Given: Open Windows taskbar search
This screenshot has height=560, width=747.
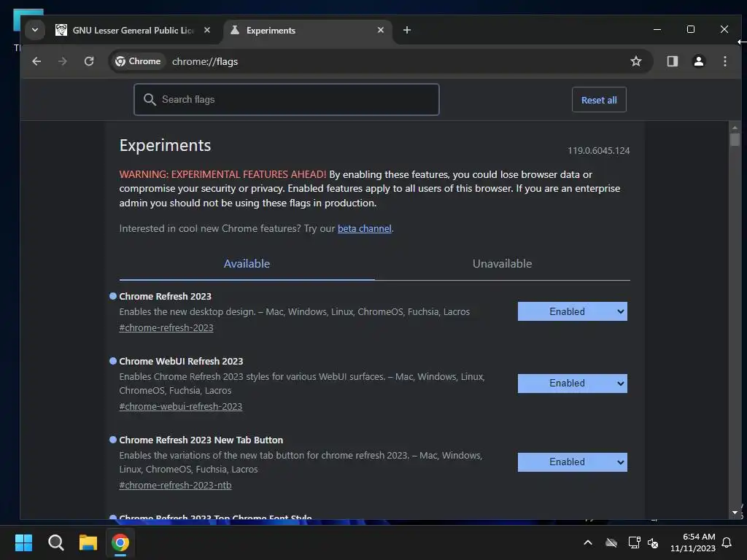Looking at the screenshot, I should [x=55, y=542].
